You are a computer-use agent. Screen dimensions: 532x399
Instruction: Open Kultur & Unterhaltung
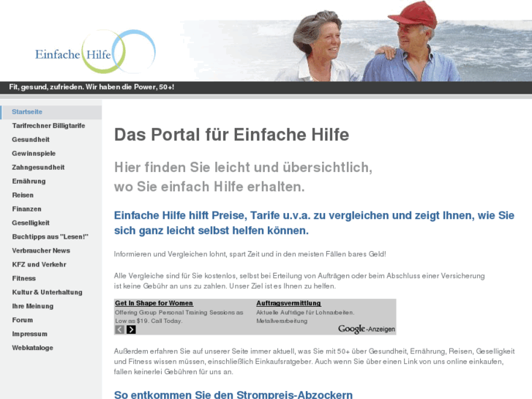tap(47, 292)
